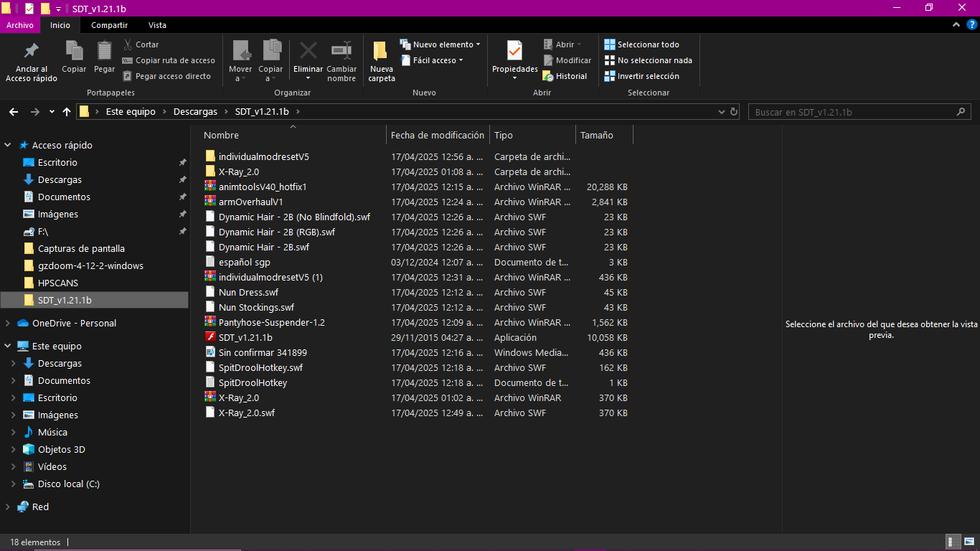The width and height of the screenshot is (980, 551).
Task: Open the Nuevo elemento dropdown
Action: (440, 44)
